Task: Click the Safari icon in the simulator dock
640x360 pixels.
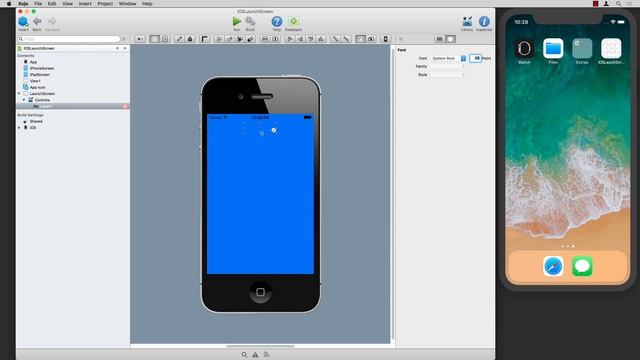Action: [553, 266]
